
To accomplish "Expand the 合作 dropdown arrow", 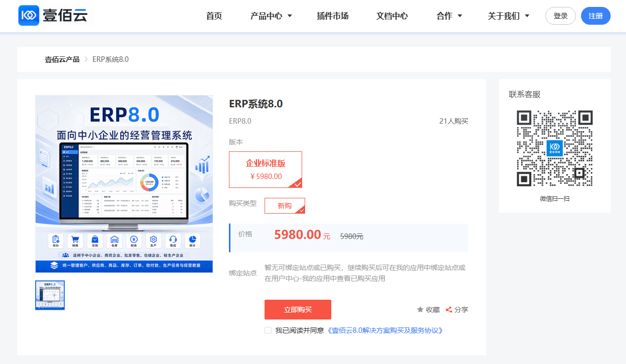I will pos(460,16).
